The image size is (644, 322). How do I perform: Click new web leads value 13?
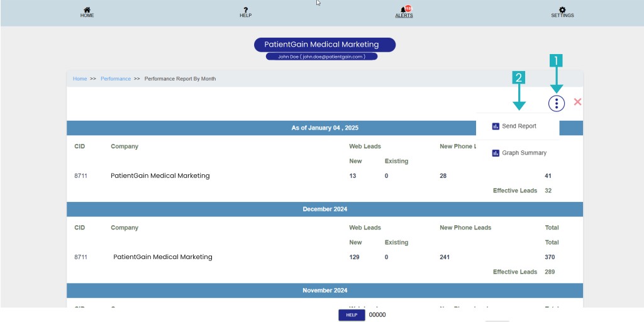click(352, 176)
